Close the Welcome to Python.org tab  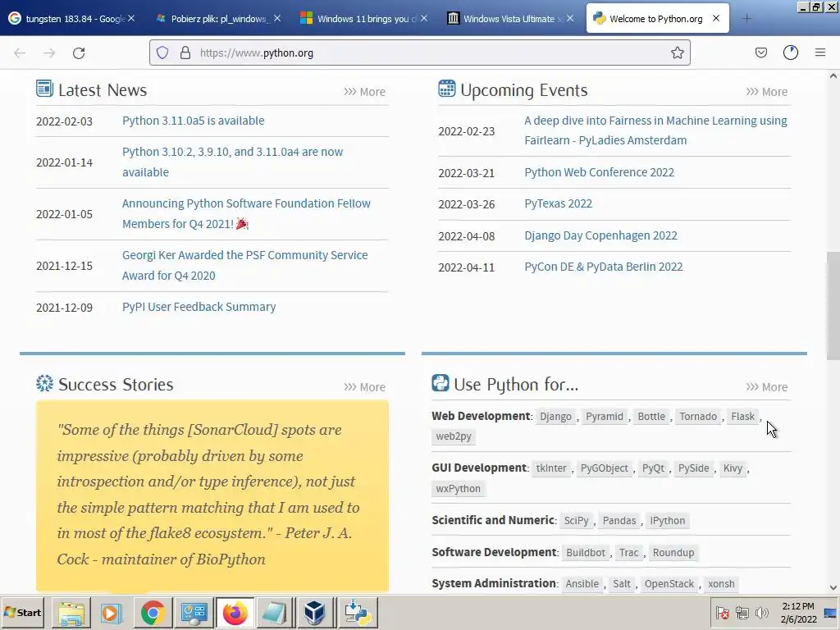pyautogui.click(x=715, y=18)
